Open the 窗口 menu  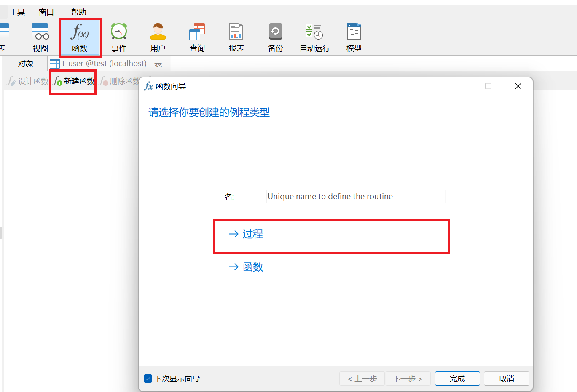tap(46, 12)
